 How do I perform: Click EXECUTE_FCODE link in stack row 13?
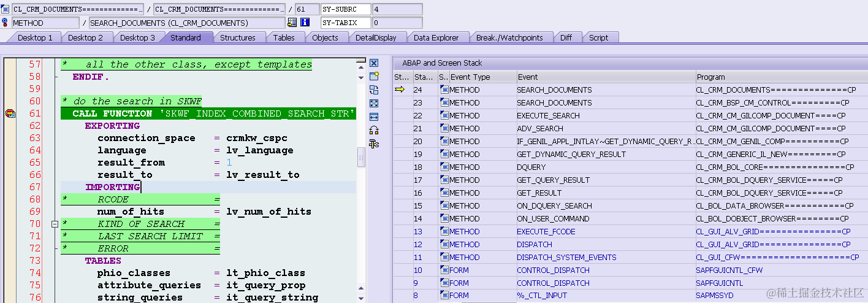(x=547, y=231)
